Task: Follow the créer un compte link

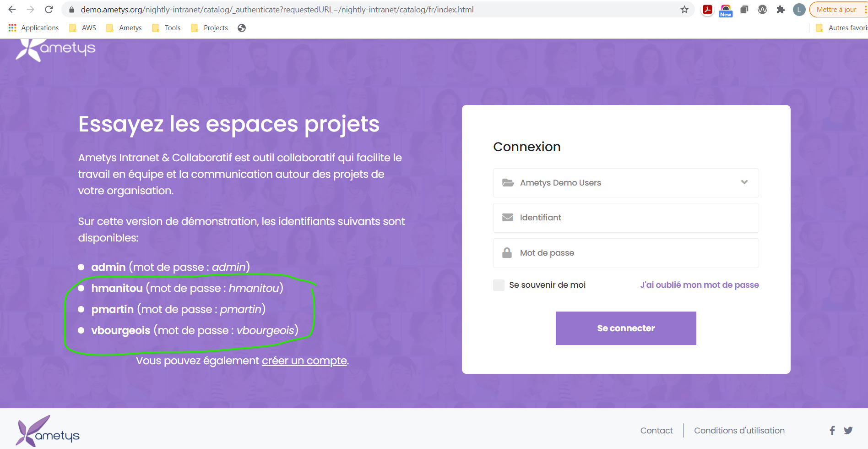Action: pyautogui.click(x=304, y=361)
